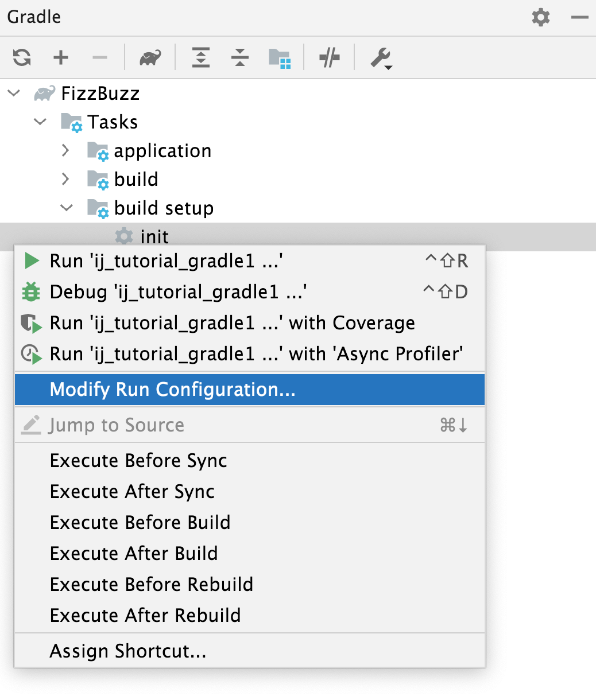Collapse the FizzBuzz project node
Viewport: 596px width, 700px height.
coord(13,93)
